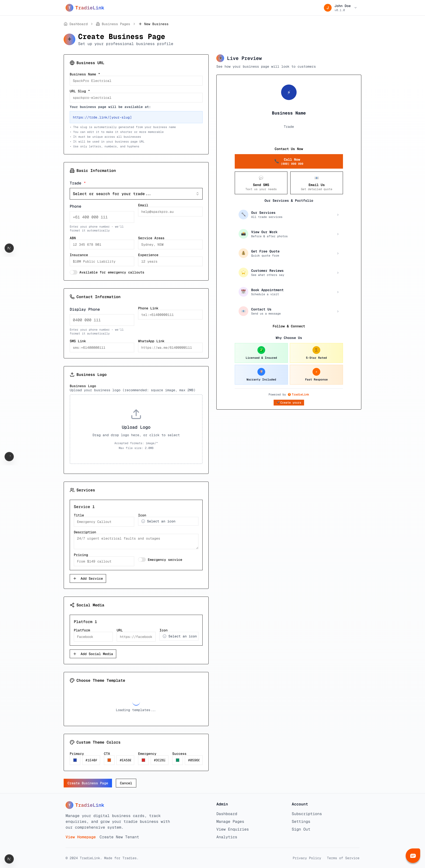Viewport: 425px width, 868px height.
Task: Click Privacy Policy footer link
Action: tap(307, 858)
